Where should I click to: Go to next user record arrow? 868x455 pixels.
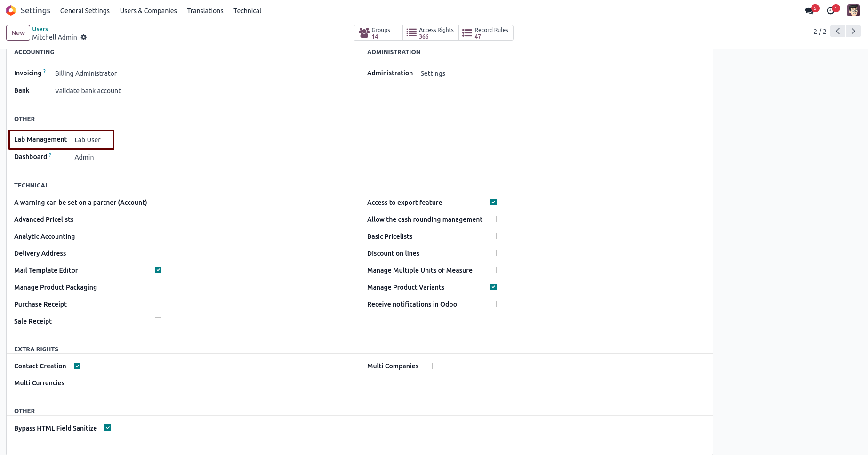click(x=853, y=32)
